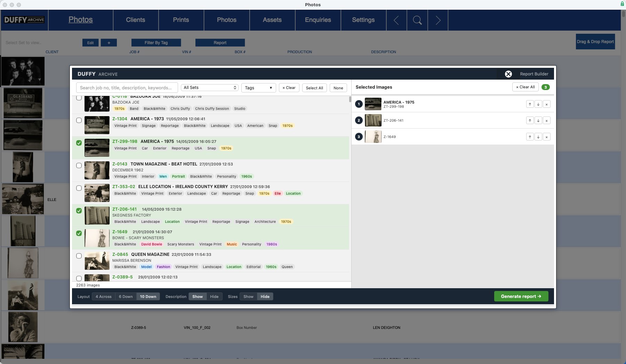Open the All Sets dropdown

pyautogui.click(x=210, y=88)
